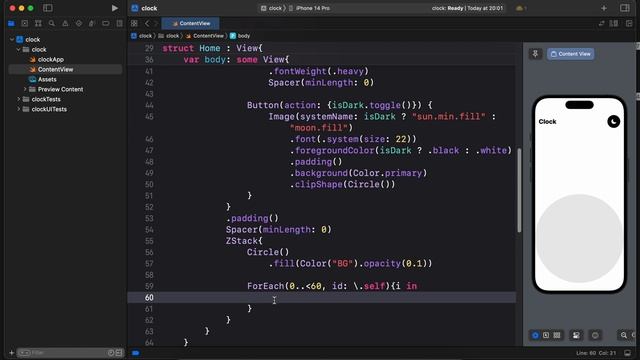640x360 pixels.
Task: Click the gray circle in preview
Action: (579, 238)
